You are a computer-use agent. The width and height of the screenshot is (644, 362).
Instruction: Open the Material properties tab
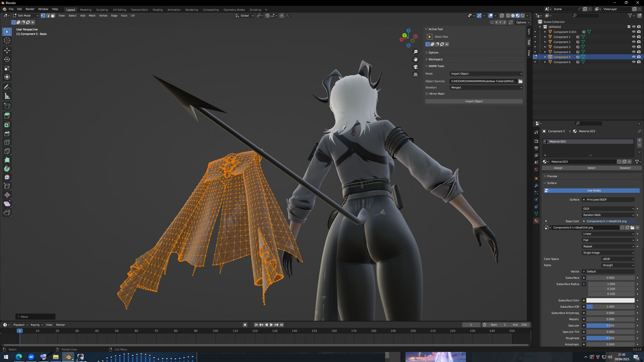click(536, 221)
